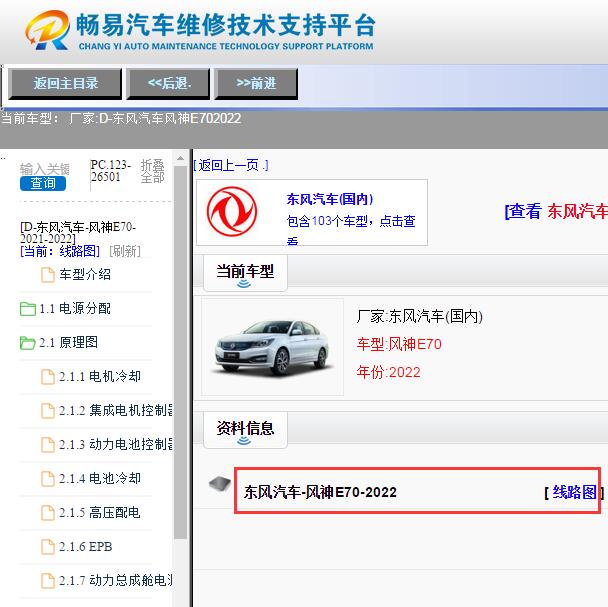Click the 2.1.2 集成电机控制 page icon
The image size is (608, 607).
(x=48, y=411)
